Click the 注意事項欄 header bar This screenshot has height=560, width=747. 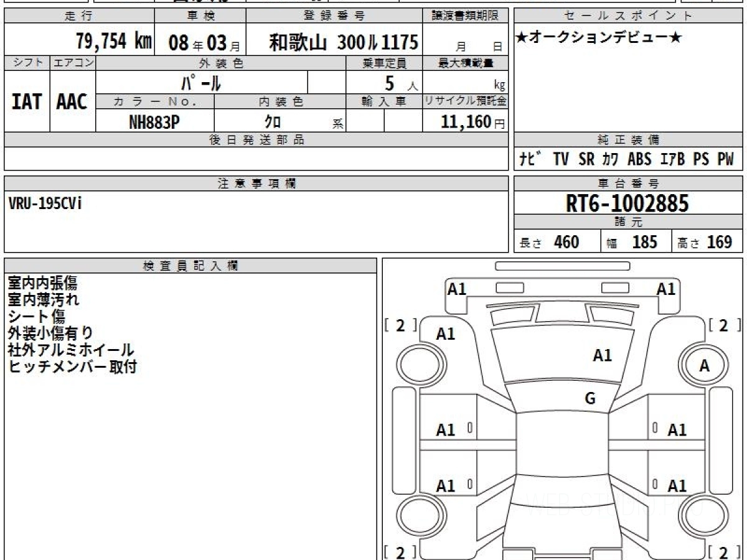click(x=256, y=184)
